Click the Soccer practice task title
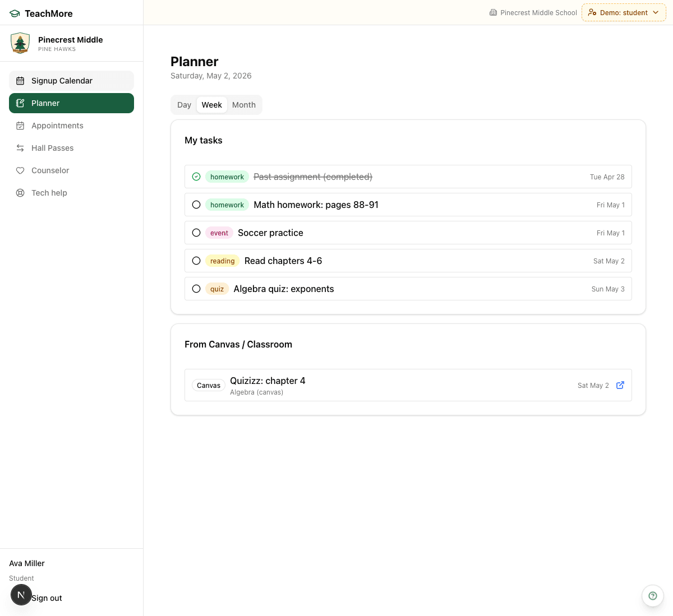 (x=270, y=233)
